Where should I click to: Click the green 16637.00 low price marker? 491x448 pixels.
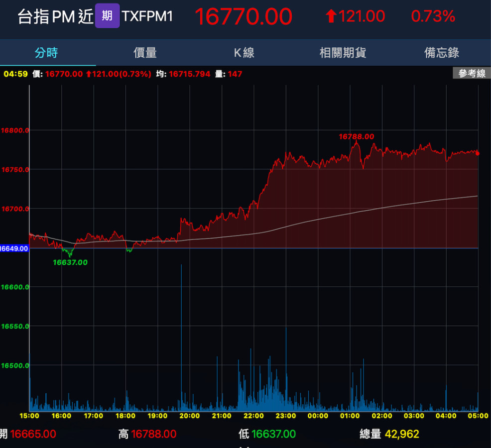pos(70,262)
